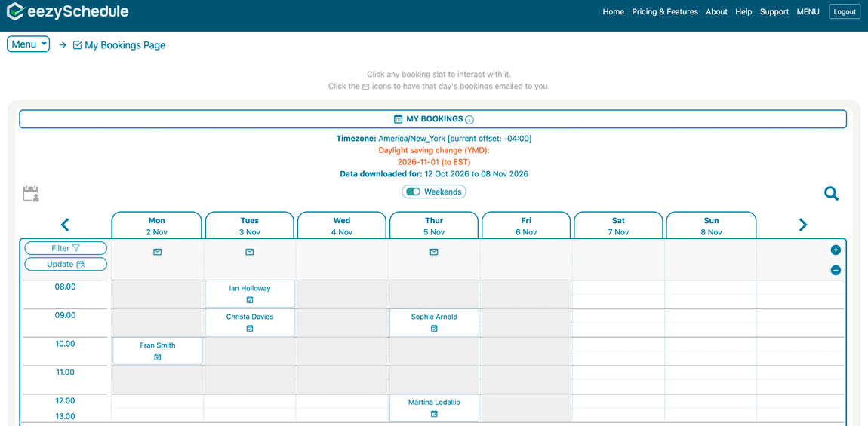
Task: Click calendar icon under Martina Lodallio
Action: tap(434, 414)
